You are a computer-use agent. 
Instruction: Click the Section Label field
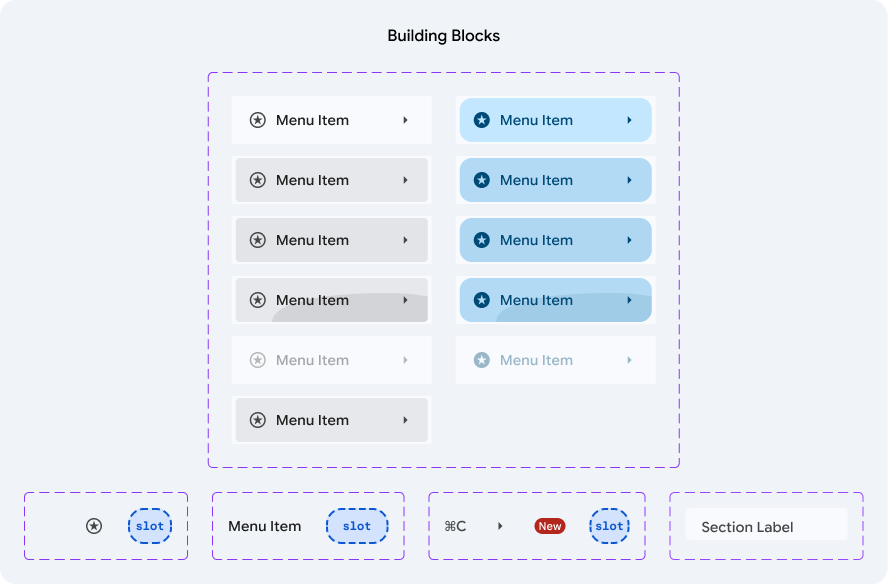pos(766,525)
